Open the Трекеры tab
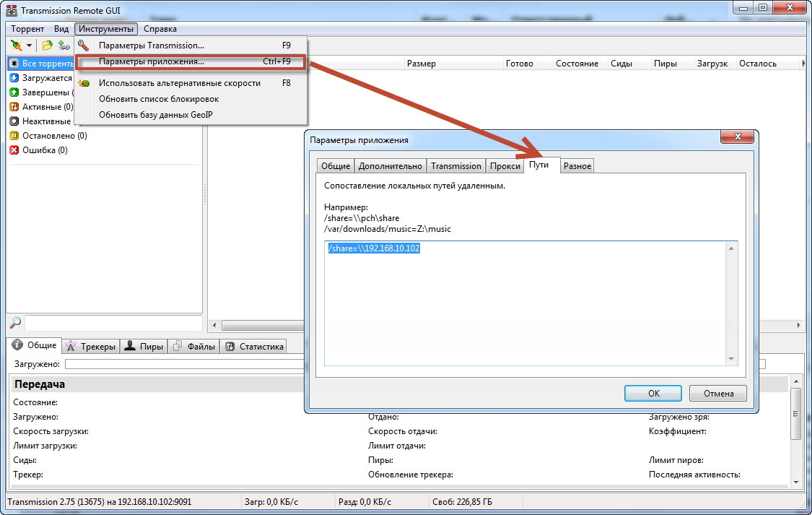The image size is (812, 515). (91, 347)
